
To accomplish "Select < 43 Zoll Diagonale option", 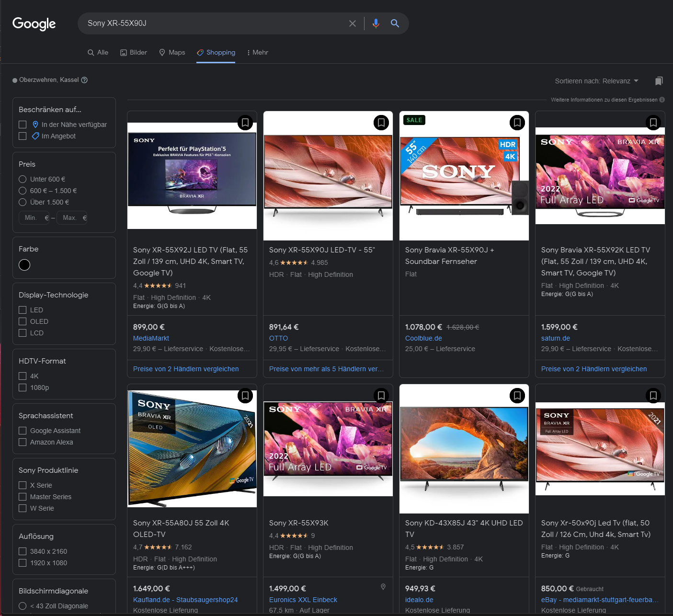I will click(x=23, y=606).
